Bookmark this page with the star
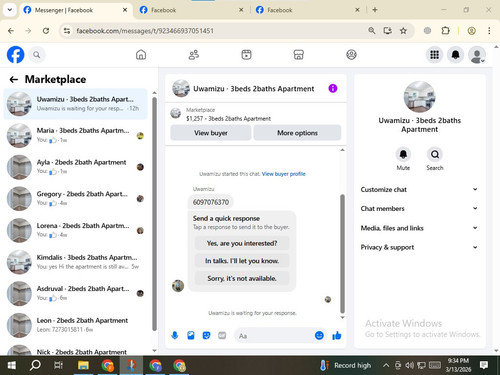Image resolution: width=500 pixels, height=375 pixels. [403, 31]
